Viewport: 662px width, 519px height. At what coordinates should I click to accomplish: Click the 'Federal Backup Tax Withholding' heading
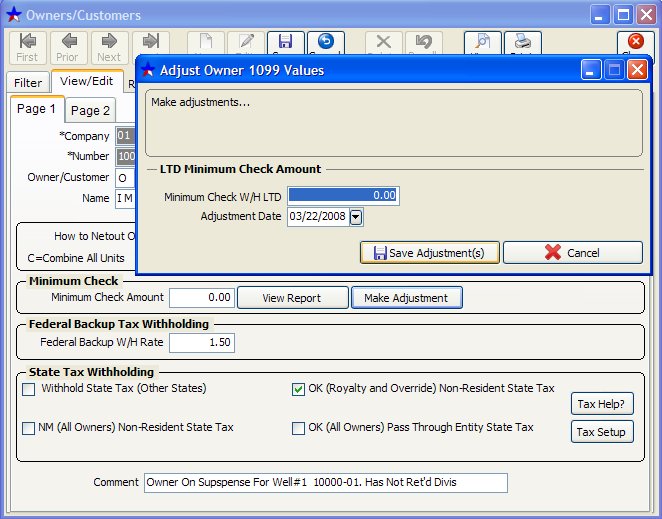pos(119,324)
